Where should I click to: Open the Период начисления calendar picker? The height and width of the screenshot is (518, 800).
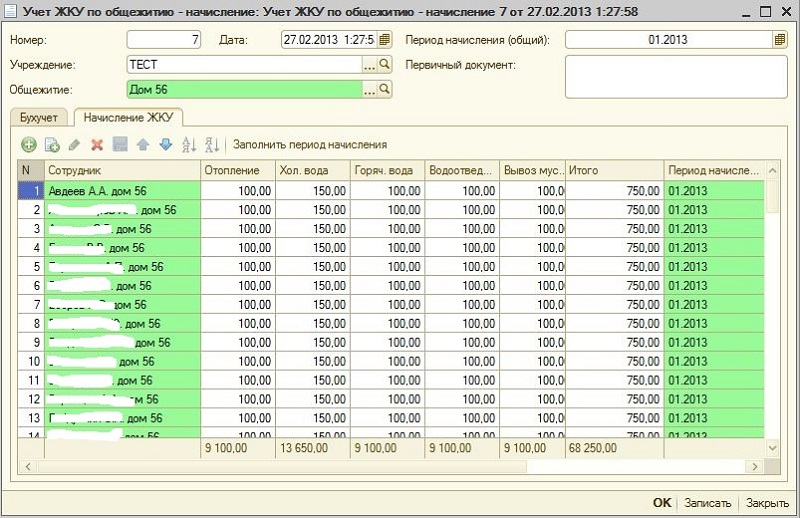(x=779, y=40)
